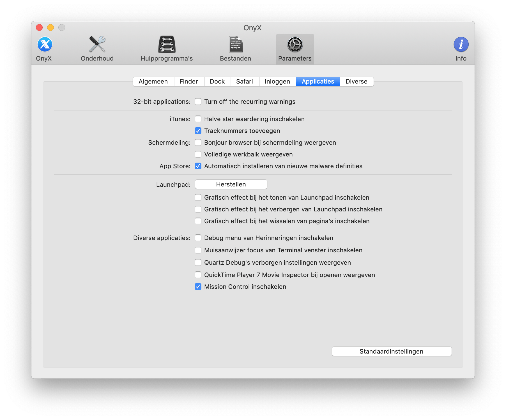Check Volledige werkbalk weergeven

(198, 154)
